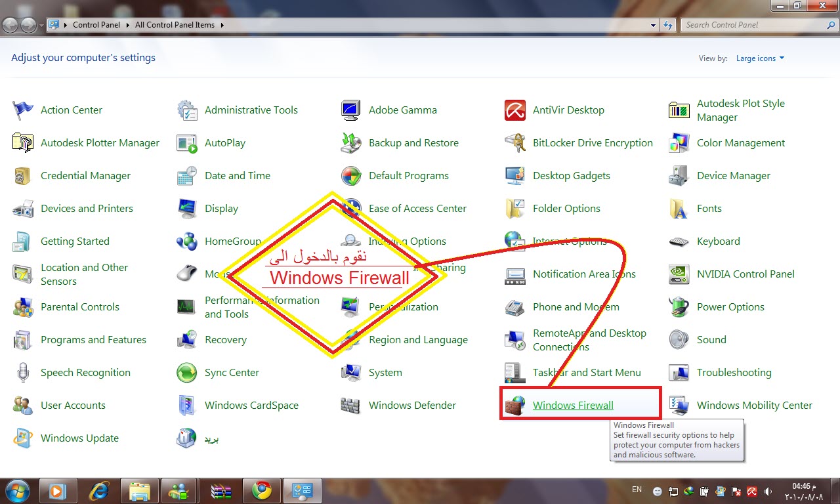Screen dimensions: 840x504
Task: Expand arrow after Control Panel breadcrumb
Action: (129, 25)
